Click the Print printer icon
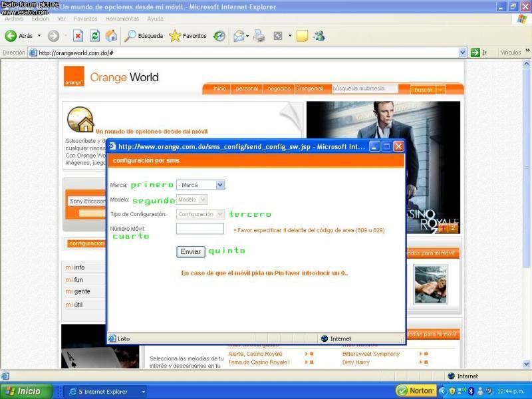The height and width of the screenshot is (399, 532). tap(259, 36)
